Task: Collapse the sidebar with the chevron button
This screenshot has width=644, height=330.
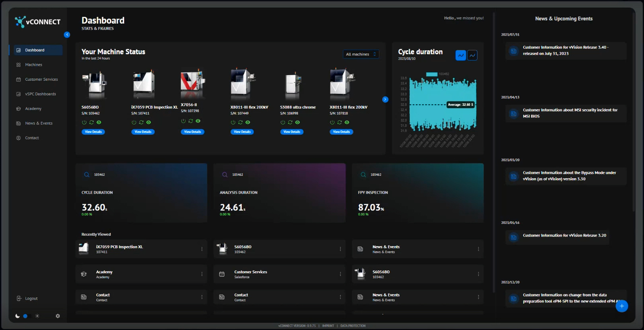Action: 67,35
